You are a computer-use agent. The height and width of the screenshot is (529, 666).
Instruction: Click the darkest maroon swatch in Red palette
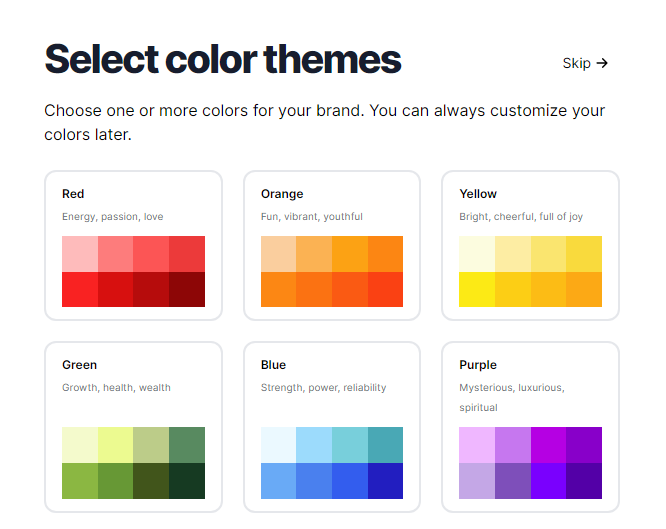(x=187, y=289)
